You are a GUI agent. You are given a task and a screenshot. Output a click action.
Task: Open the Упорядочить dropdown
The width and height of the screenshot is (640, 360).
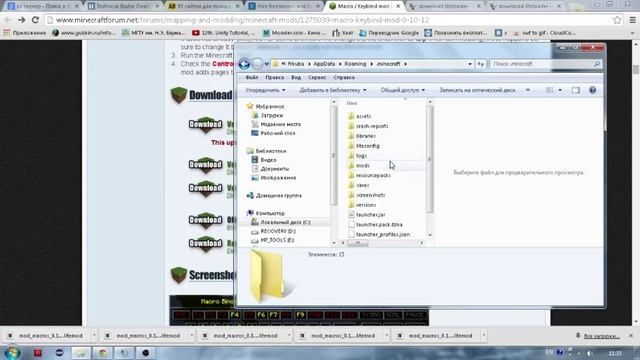coord(265,90)
